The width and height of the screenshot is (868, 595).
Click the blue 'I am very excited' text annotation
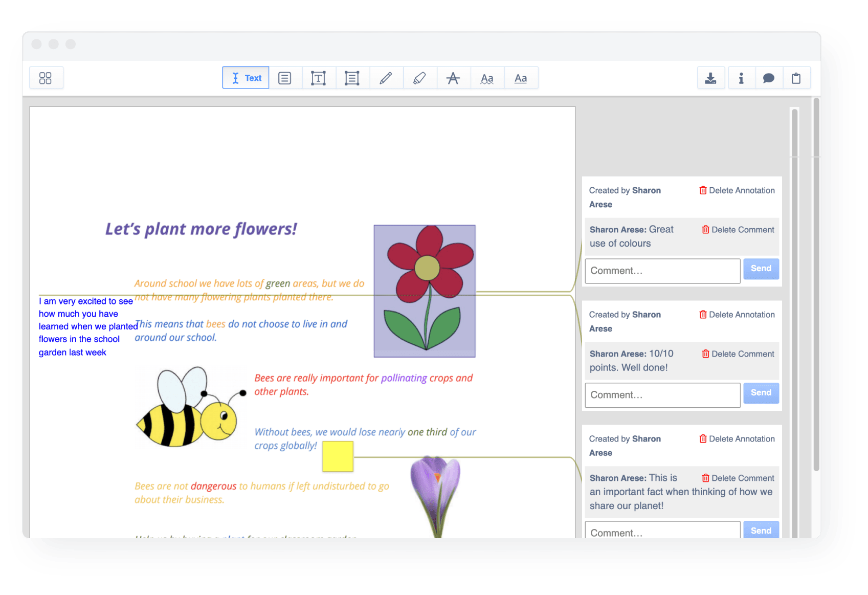click(x=87, y=326)
